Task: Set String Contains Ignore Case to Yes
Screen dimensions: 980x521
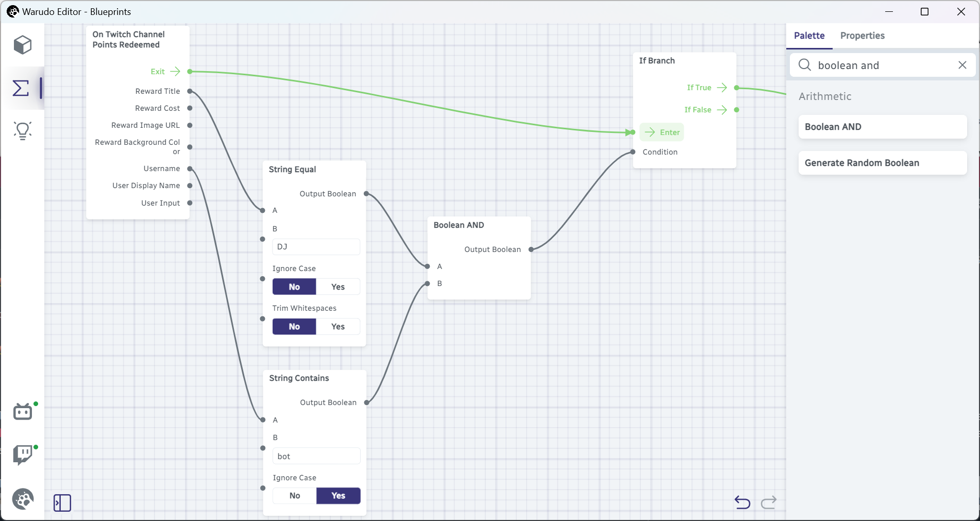Action: [339, 496]
